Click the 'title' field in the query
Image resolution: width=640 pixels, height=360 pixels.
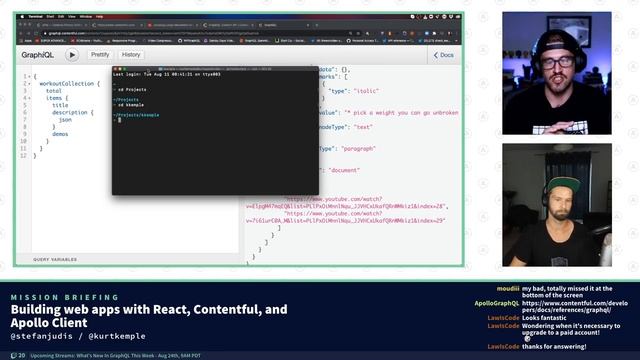point(60,105)
